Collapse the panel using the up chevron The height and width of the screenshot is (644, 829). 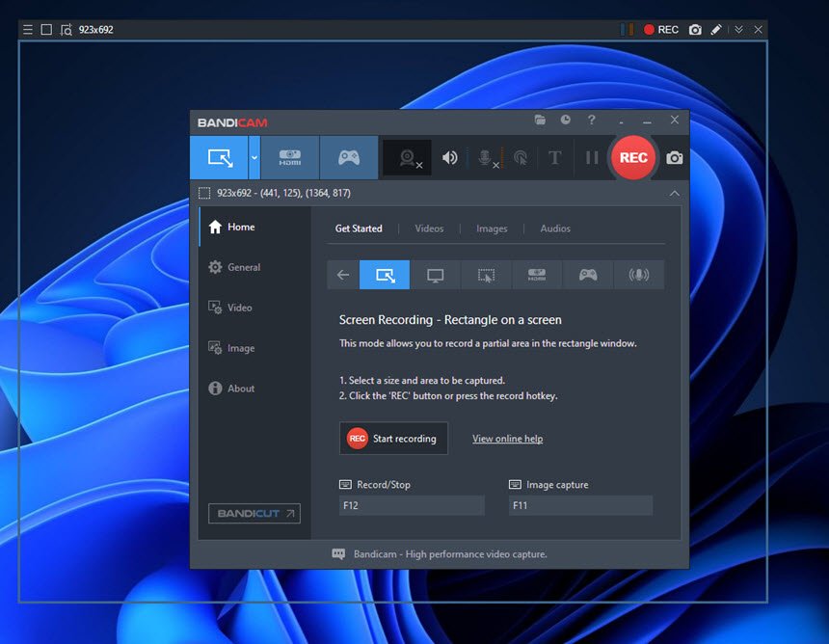674,193
